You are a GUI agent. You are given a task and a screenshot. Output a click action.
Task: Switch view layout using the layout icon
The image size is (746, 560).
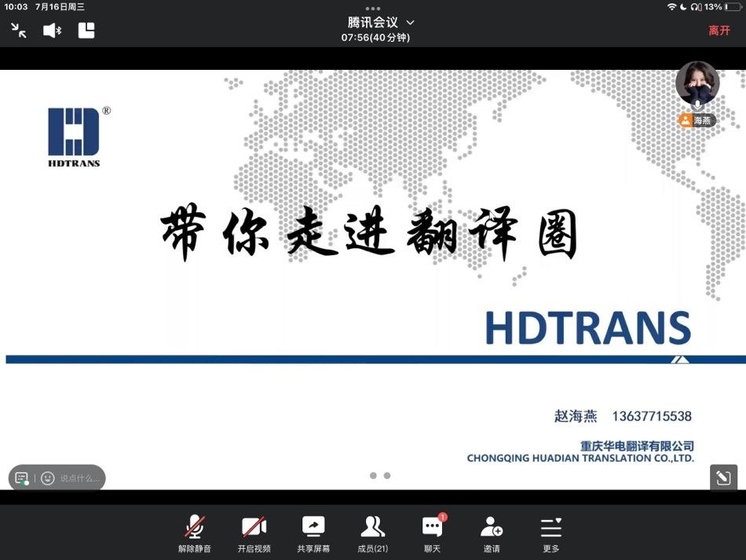[86, 31]
